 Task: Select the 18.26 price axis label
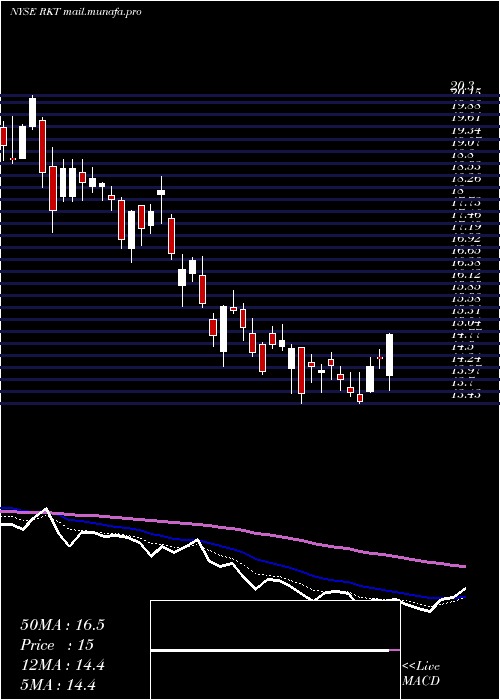click(x=465, y=179)
